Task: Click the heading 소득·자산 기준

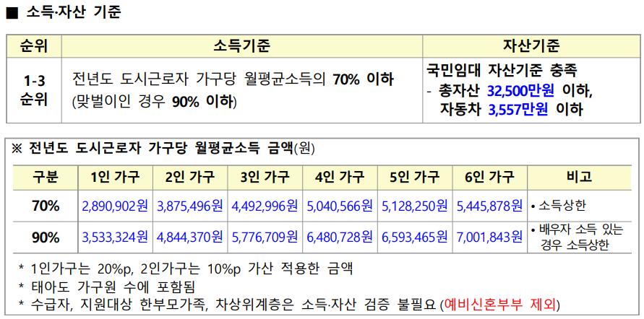Action: click(74, 13)
